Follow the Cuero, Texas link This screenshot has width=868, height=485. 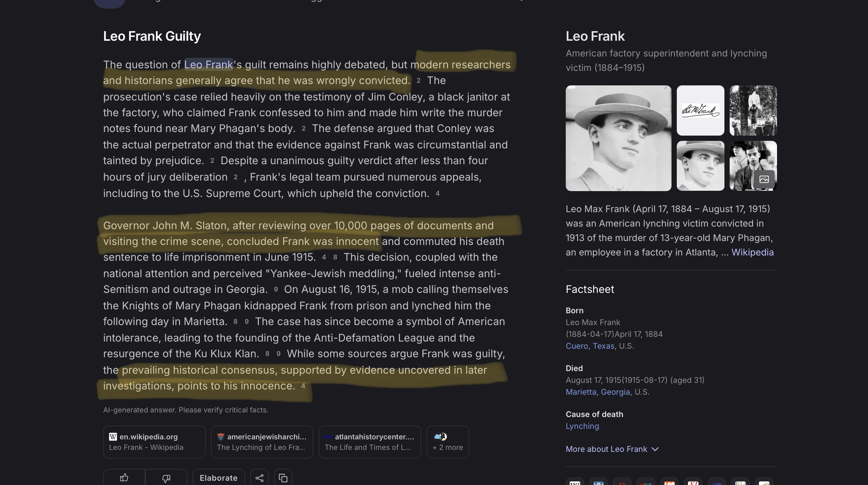tap(590, 346)
